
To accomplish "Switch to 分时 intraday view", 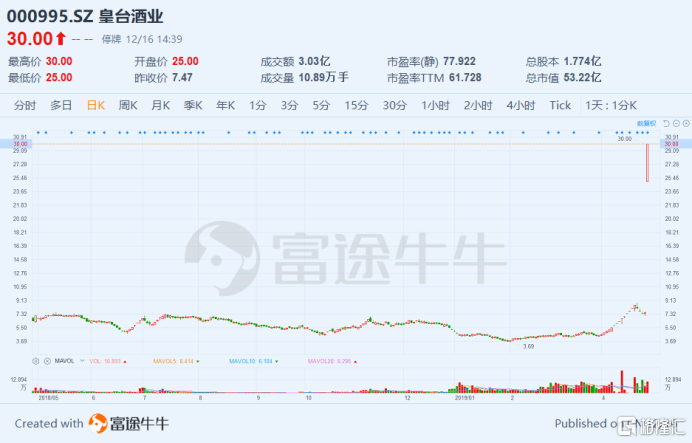I will coord(25,105).
